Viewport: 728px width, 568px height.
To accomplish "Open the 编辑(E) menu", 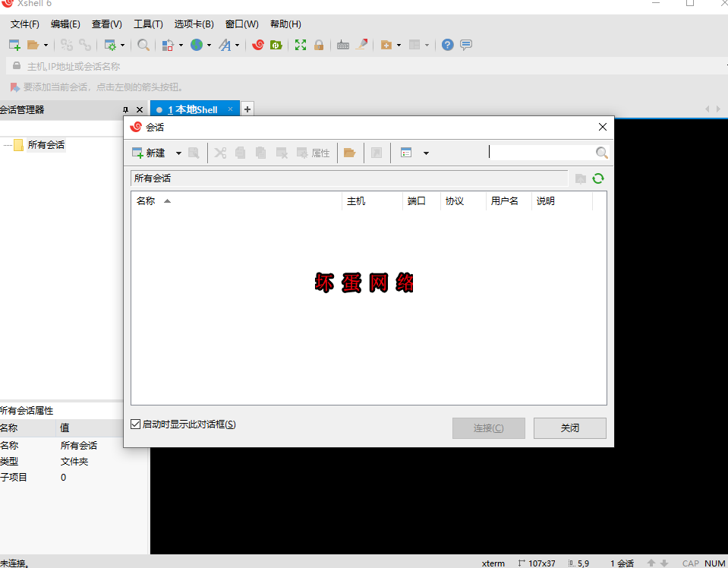I will click(x=65, y=24).
